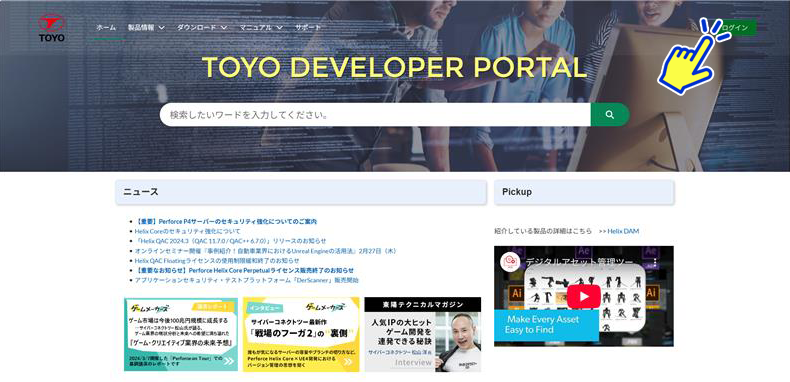The image size is (790, 382).
Task: Go to the ホーム menu item
Action: 106,28
